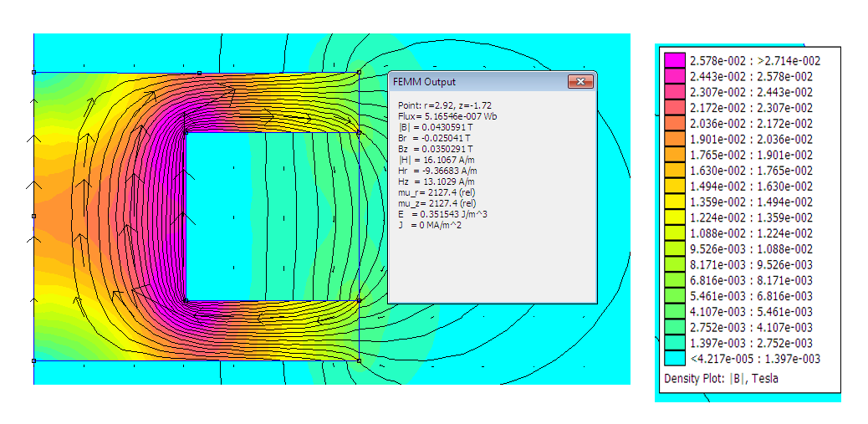Select the Bz = 0.0350291 T value
Viewport: 868px width, 424px height.
point(435,149)
